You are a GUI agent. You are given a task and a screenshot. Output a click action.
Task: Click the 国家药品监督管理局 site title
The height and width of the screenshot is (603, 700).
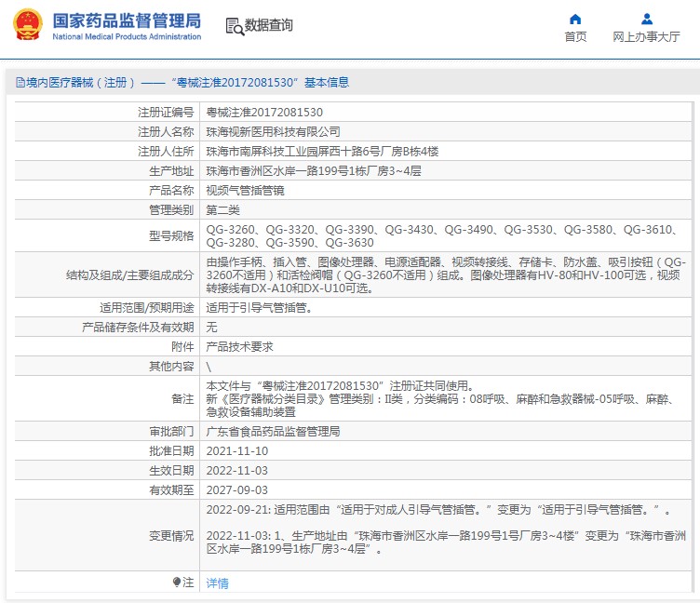click(126, 20)
